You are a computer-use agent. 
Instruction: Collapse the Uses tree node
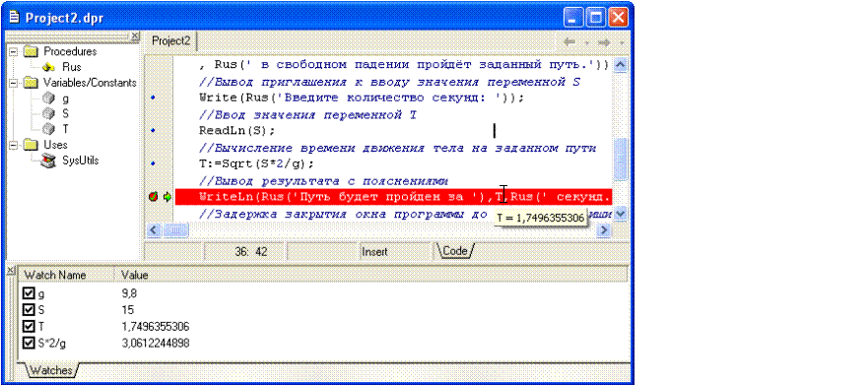coord(13,145)
